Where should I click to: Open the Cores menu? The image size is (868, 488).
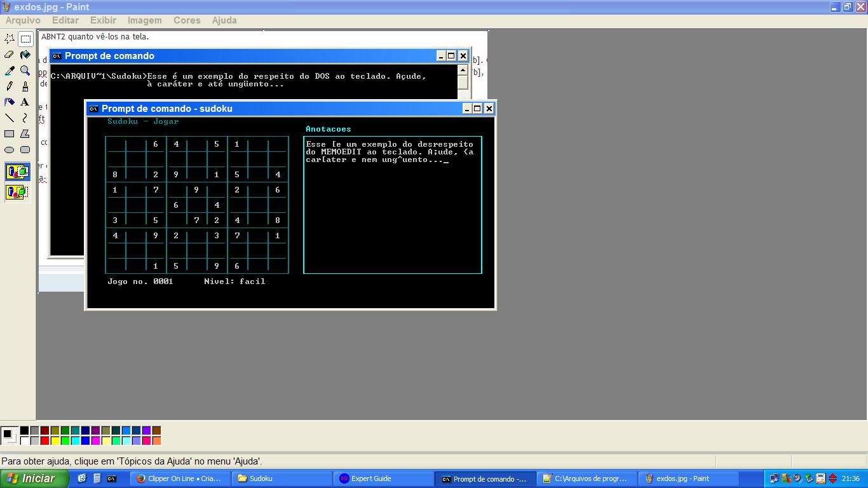click(x=187, y=20)
